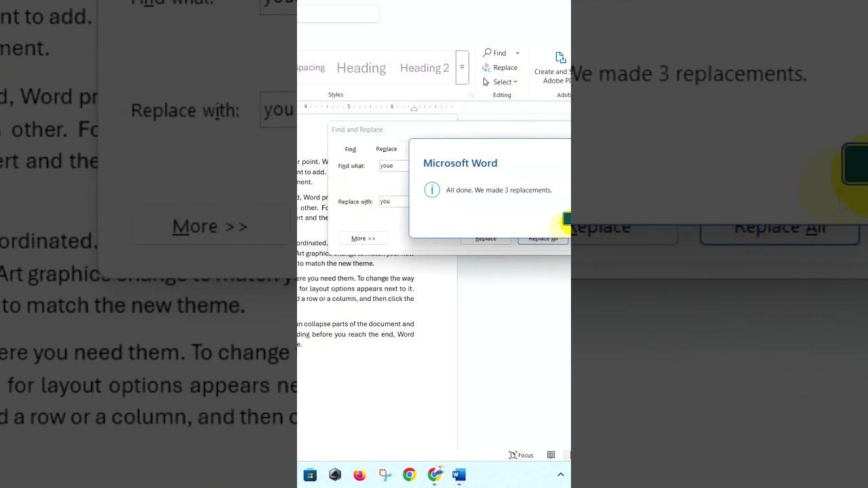The image size is (868, 488).
Task: Click the Replace with input field
Action: pos(393,201)
